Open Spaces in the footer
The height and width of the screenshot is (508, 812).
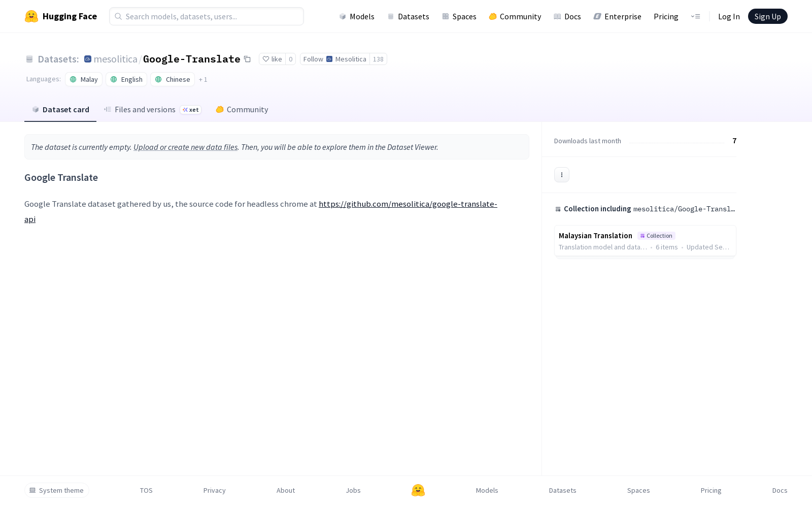click(x=638, y=490)
